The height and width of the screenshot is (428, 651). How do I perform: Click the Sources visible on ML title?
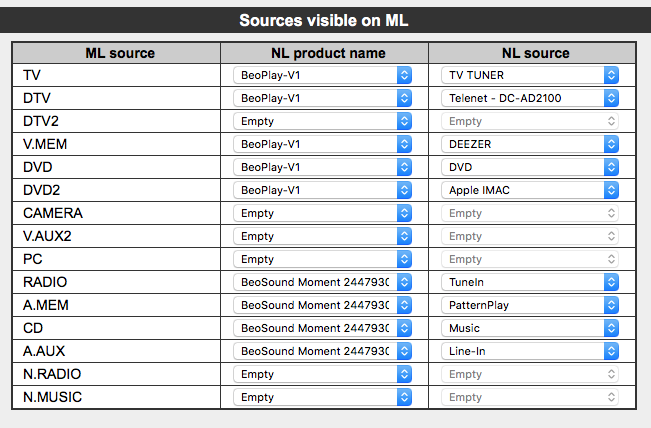tap(324, 20)
